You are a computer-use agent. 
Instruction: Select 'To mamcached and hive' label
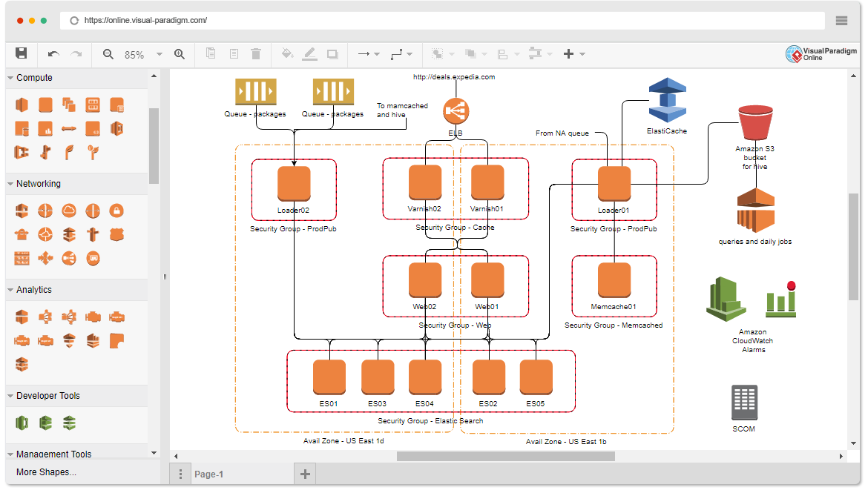pyautogui.click(x=402, y=110)
